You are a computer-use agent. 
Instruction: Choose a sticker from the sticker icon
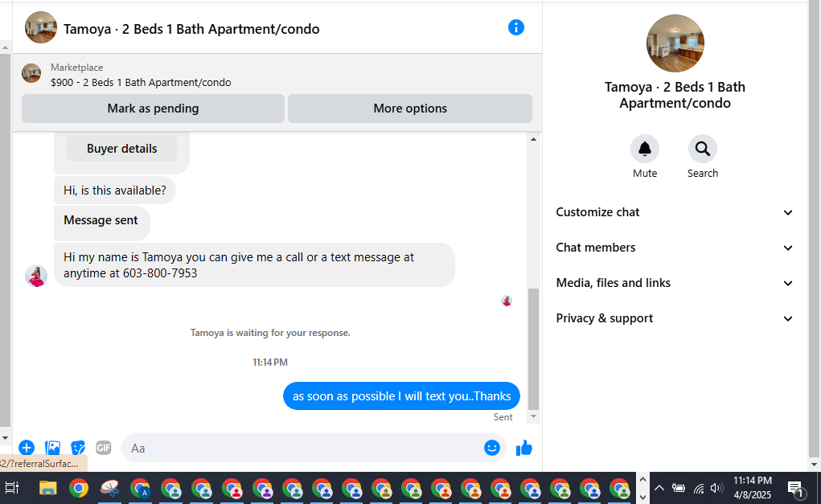coord(78,448)
